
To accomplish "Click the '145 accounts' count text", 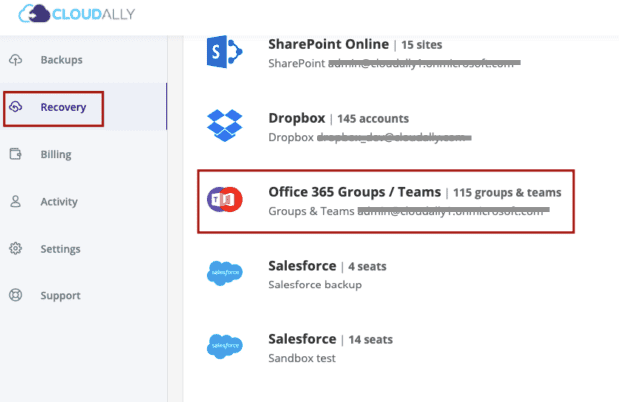I will (373, 118).
